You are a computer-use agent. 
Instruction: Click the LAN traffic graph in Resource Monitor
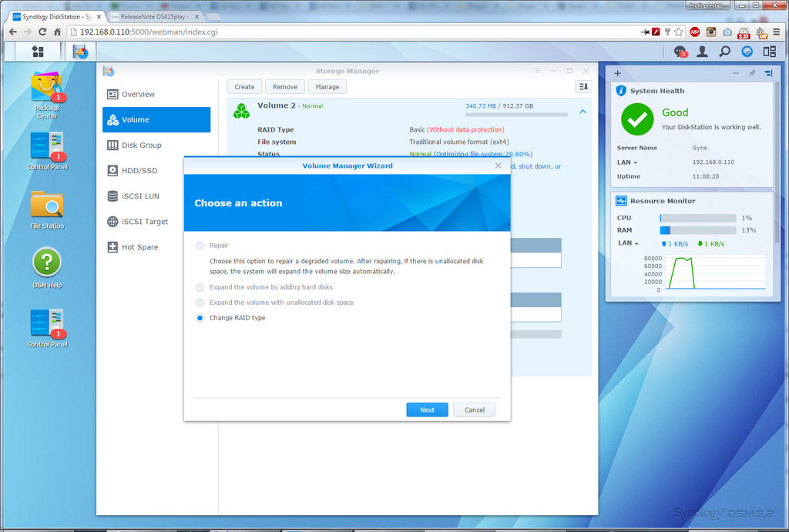716,272
